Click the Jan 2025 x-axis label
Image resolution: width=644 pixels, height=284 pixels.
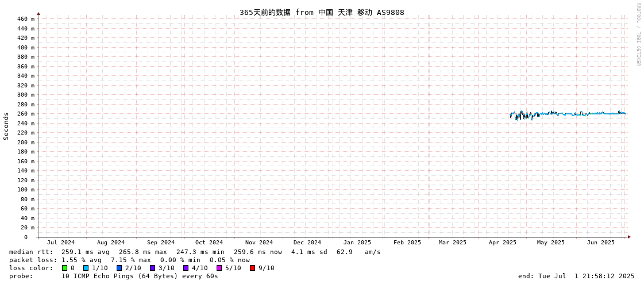click(357, 243)
